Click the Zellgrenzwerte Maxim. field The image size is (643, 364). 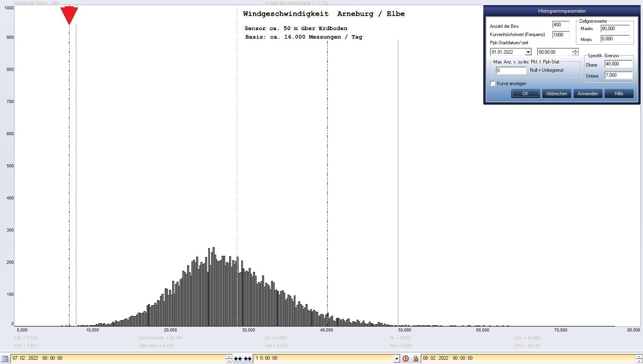[x=615, y=29]
